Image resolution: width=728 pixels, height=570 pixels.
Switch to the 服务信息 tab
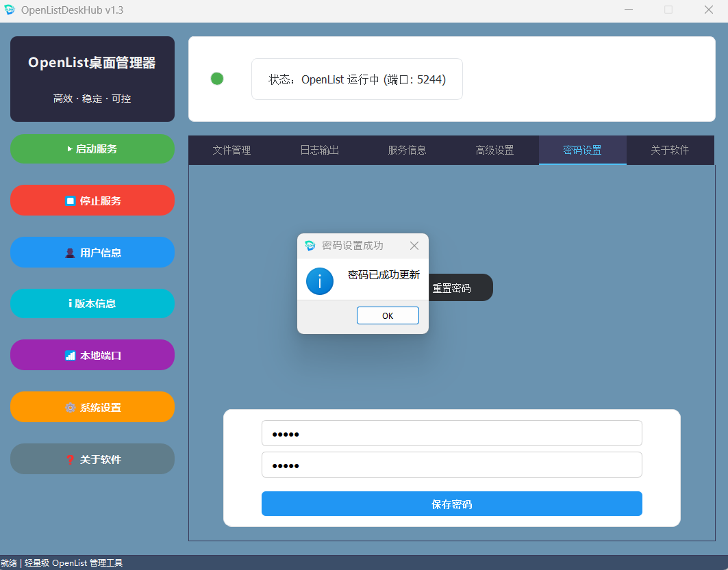[407, 150]
